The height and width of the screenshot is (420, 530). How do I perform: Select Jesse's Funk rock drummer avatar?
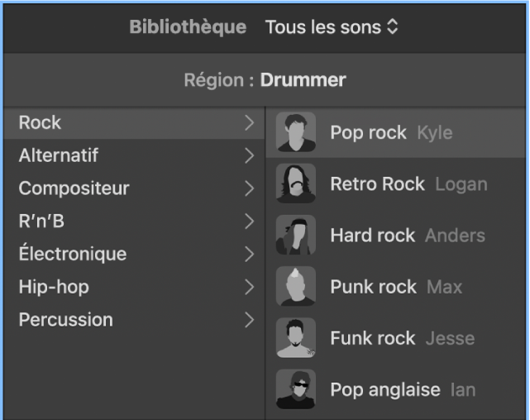click(296, 337)
